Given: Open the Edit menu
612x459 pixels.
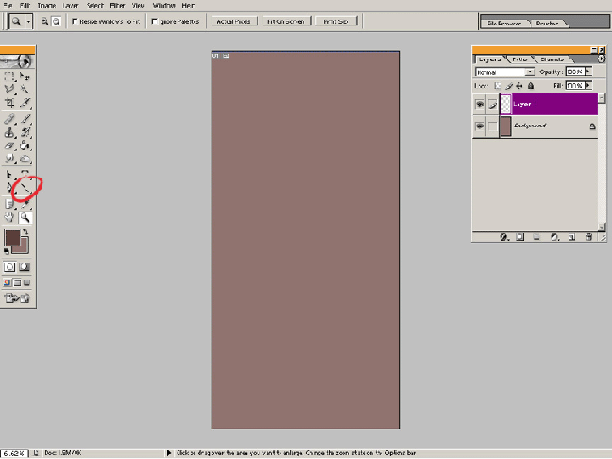Looking at the screenshot, I should pyautogui.click(x=25, y=5).
